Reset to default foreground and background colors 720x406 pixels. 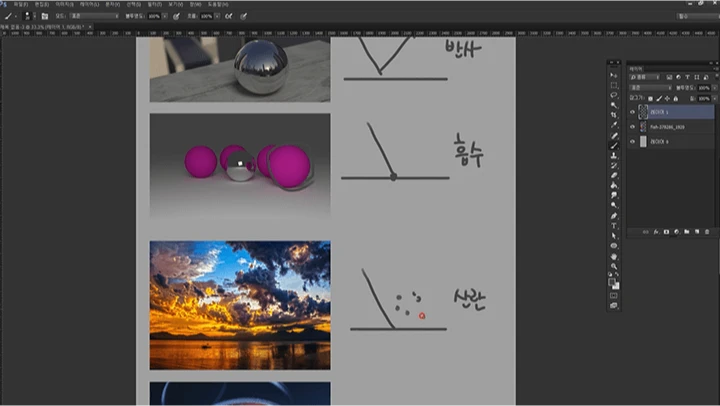(x=610, y=274)
